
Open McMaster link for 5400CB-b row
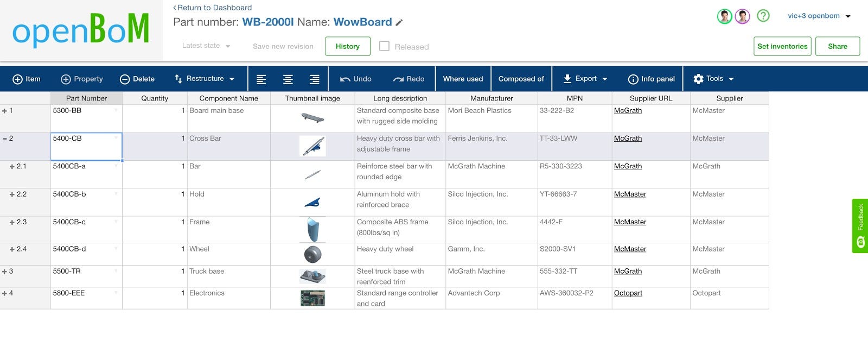point(630,194)
